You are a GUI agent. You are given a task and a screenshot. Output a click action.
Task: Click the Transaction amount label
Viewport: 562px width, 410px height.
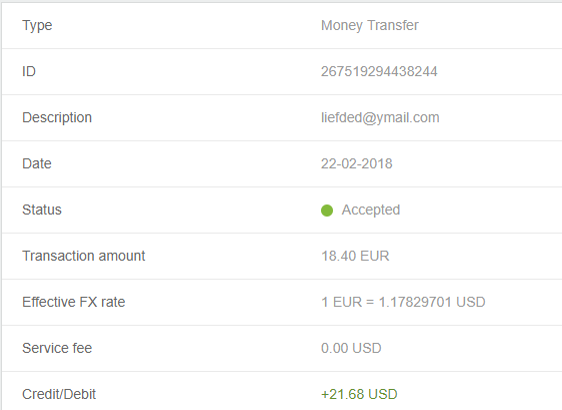pyautogui.click(x=84, y=256)
